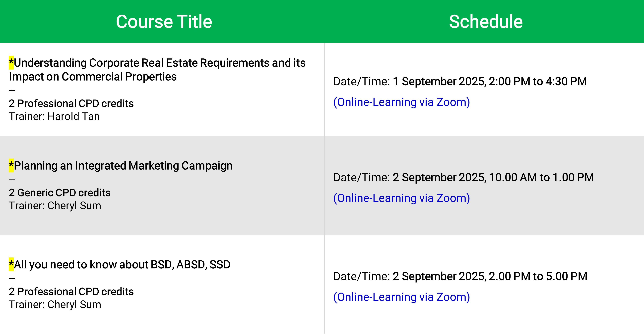This screenshot has width=644, height=334.
Task: Click the 2 Generic CPD credits text
Action: (60, 193)
